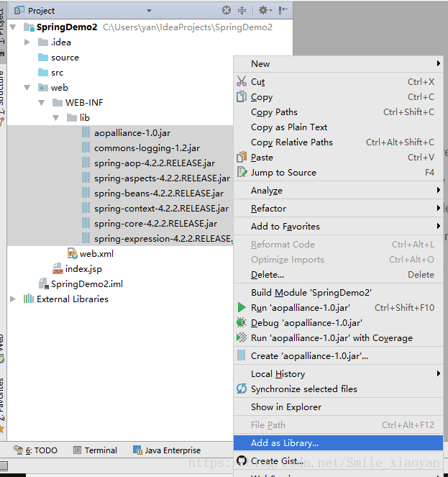Image resolution: width=448 pixels, height=477 pixels.
Task: Open the Java Enterprise tab
Action: tap(167, 450)
